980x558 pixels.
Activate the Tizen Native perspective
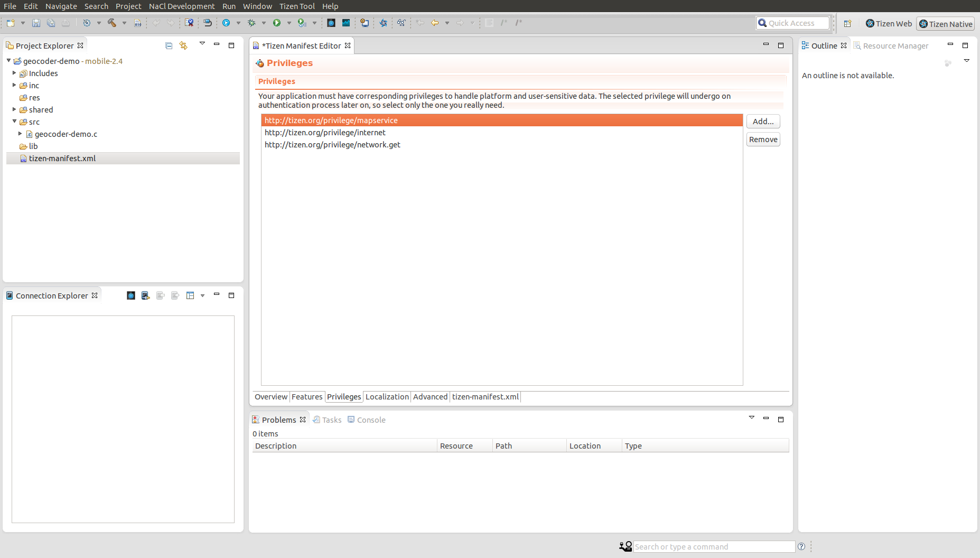(945, 24)
